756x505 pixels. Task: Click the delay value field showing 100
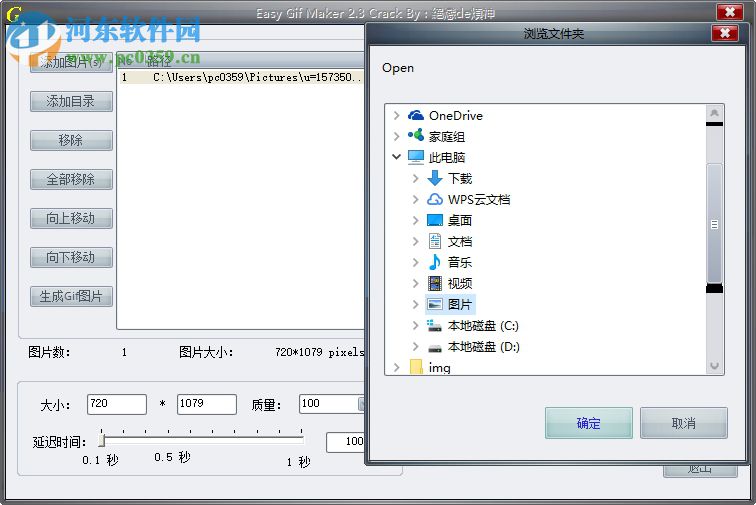346,442
